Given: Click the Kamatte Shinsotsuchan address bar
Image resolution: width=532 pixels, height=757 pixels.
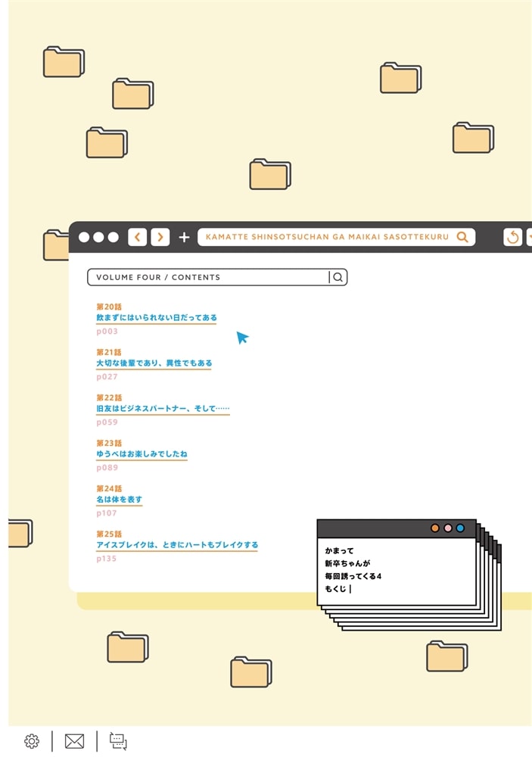Looking at the screenshot, I should [x=327, y=237].
